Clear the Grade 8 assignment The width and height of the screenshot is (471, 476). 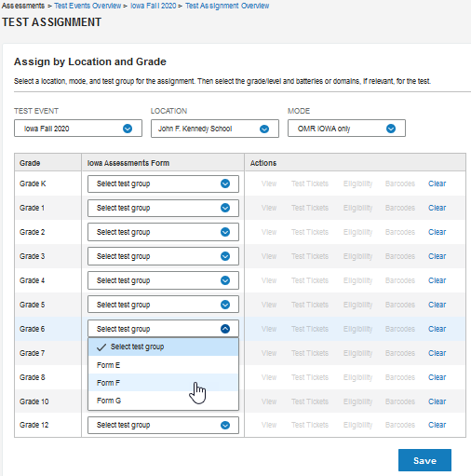(437, 377)
